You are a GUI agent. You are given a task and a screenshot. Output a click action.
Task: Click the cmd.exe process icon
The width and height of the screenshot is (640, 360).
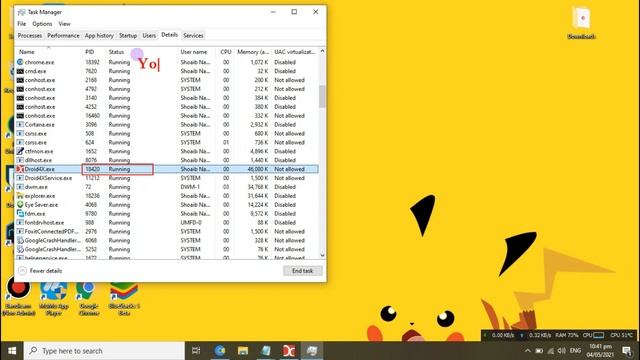click(x=20, y=71)
